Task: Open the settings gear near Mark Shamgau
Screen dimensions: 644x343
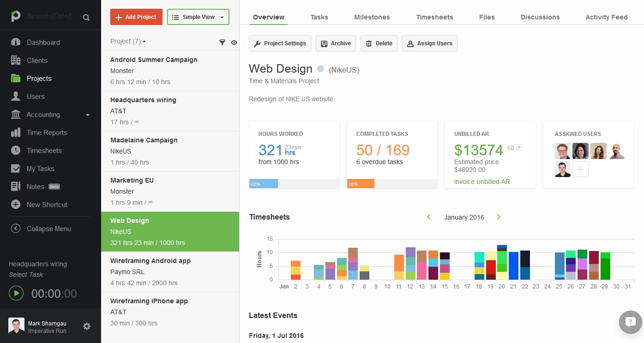Action: 87,326
